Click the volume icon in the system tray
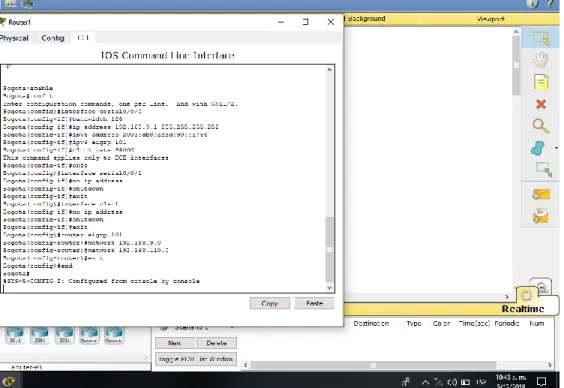564x388 pixels. tap(452, 382)
